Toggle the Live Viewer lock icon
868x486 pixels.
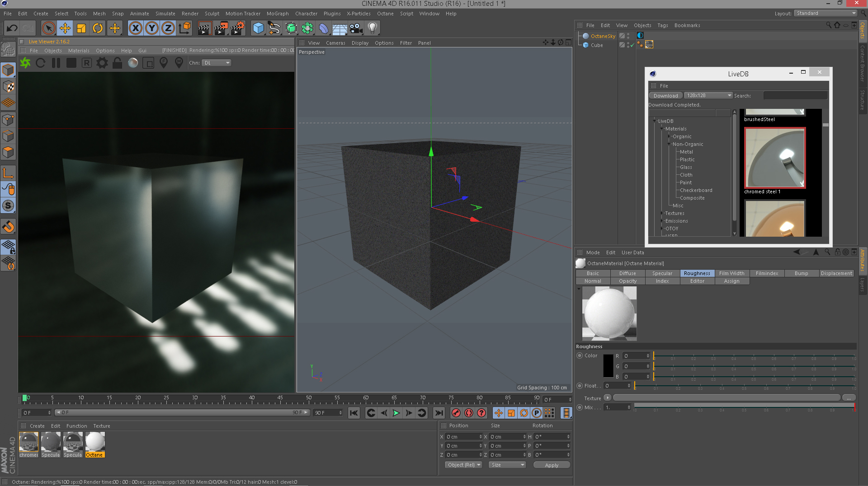(x=117, y=63)
